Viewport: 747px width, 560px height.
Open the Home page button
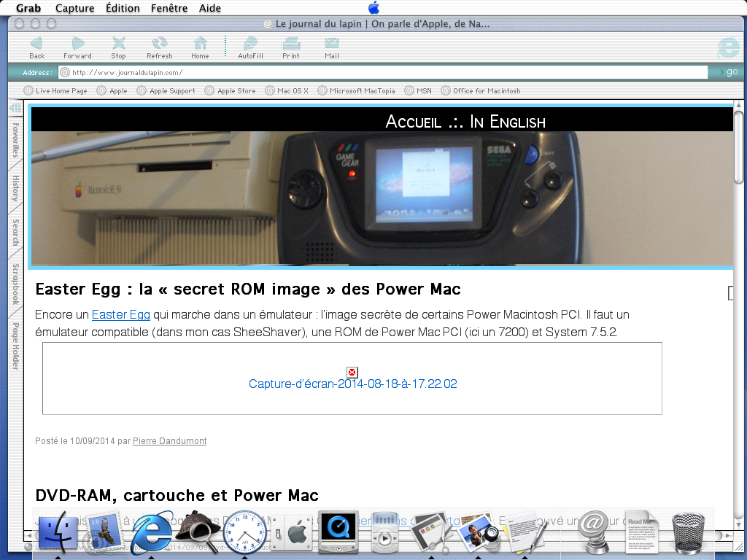[x=200, y=48]
